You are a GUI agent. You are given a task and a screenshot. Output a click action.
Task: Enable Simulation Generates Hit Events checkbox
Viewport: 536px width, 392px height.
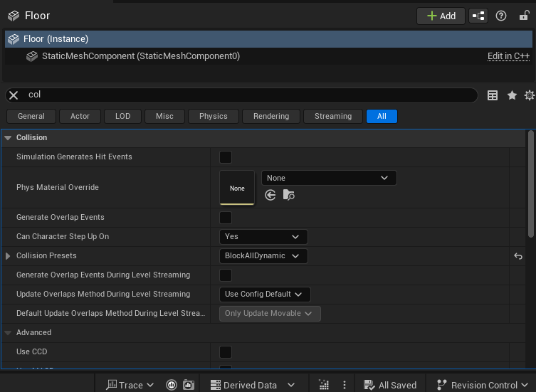[x=226, y=157]
